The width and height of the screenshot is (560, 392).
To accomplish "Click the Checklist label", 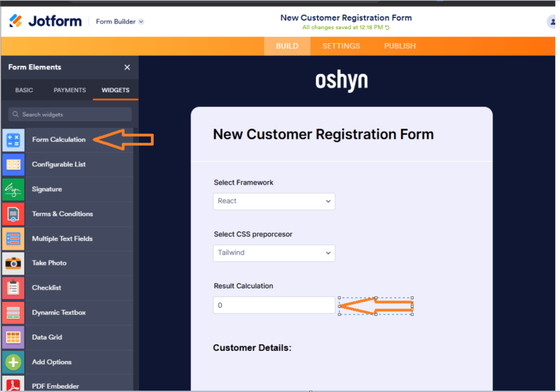I will (46, 288).
